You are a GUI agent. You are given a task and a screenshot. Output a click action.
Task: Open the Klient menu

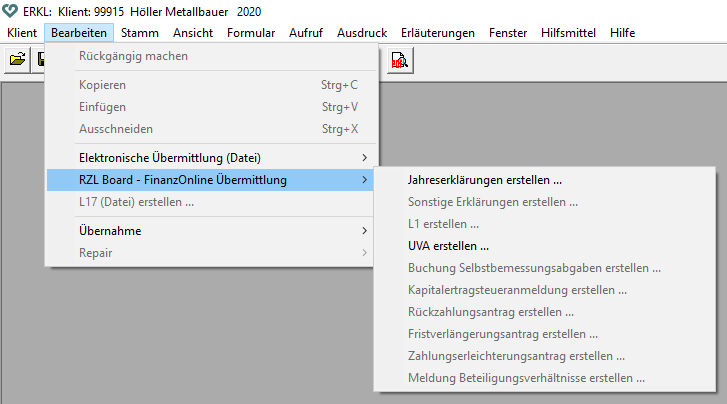(22, 33)
